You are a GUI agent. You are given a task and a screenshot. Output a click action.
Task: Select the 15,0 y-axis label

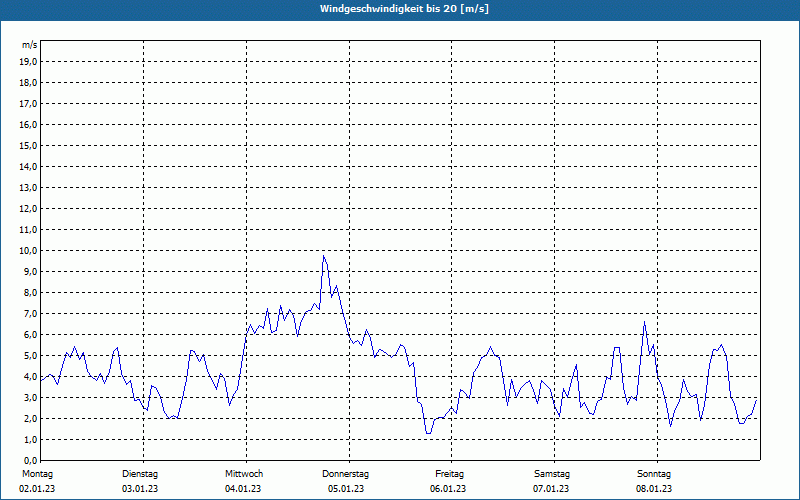[28, 145]
